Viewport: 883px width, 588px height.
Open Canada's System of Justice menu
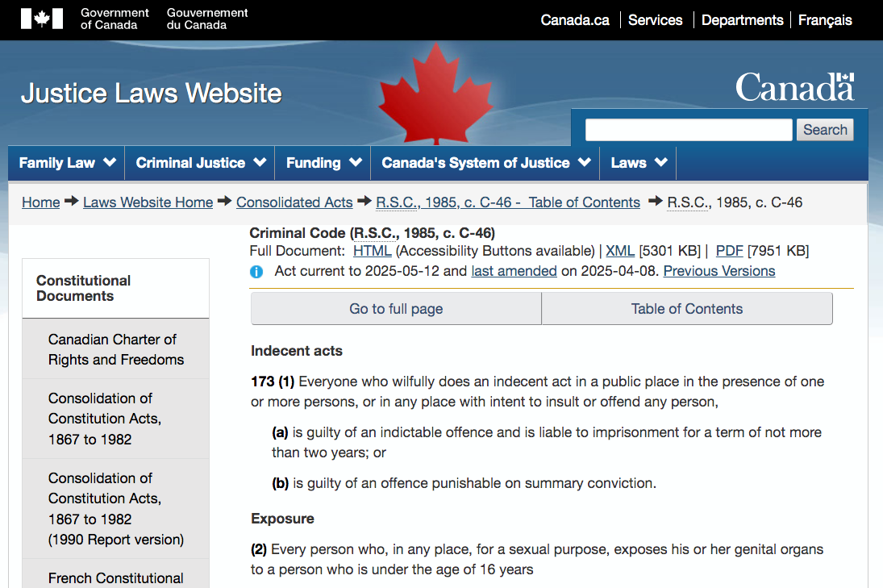point(485,163)
